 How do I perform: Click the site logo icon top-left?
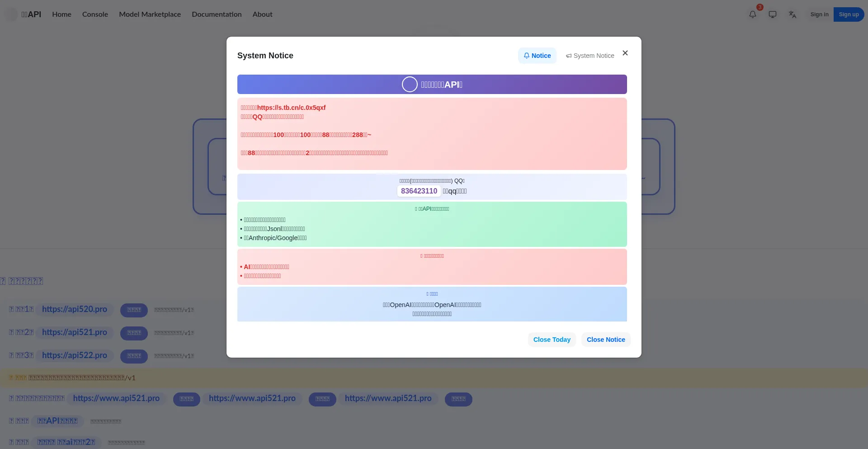pos(10,14)
